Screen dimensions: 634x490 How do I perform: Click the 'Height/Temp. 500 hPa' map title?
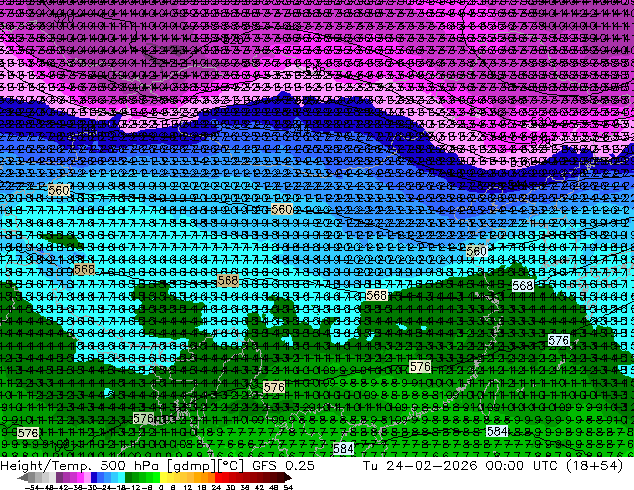coord(79,466)
